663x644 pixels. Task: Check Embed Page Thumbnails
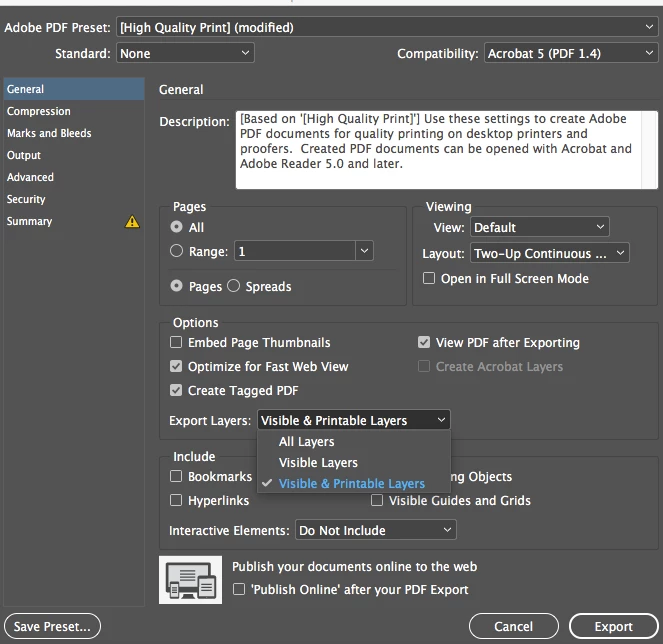(176, 342)
